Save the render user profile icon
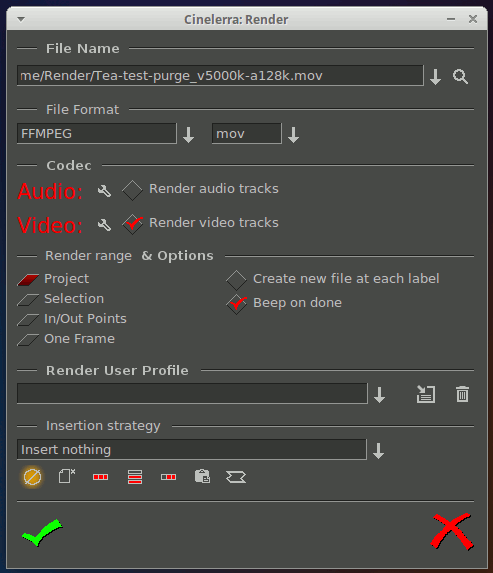The image size is (493, 573). 426,395
